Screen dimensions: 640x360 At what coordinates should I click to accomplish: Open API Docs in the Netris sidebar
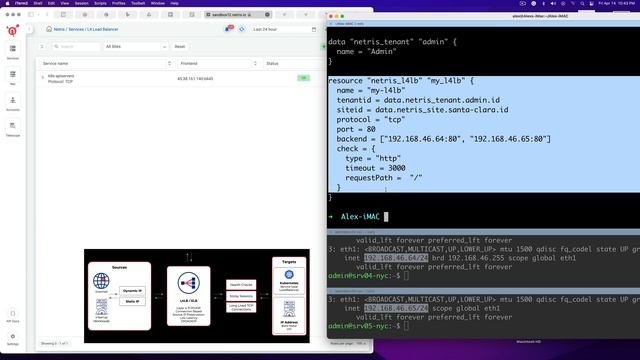(13, 316)
